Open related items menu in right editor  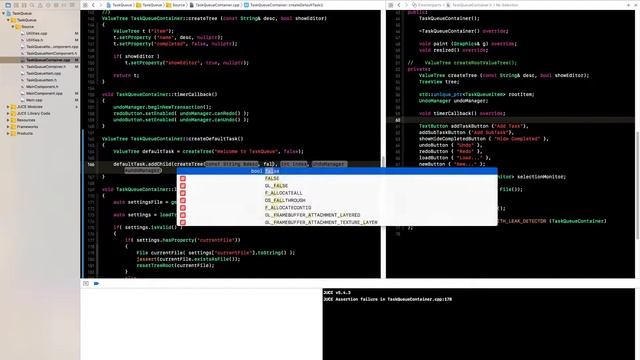(x=391, y=5)
